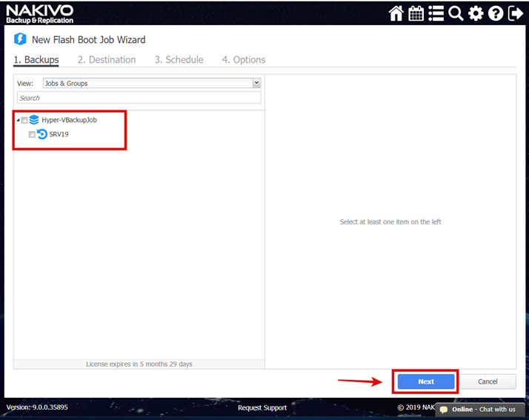The image size is (529, 420).
Task: Open the Settings gear icon
Action: 476,13
